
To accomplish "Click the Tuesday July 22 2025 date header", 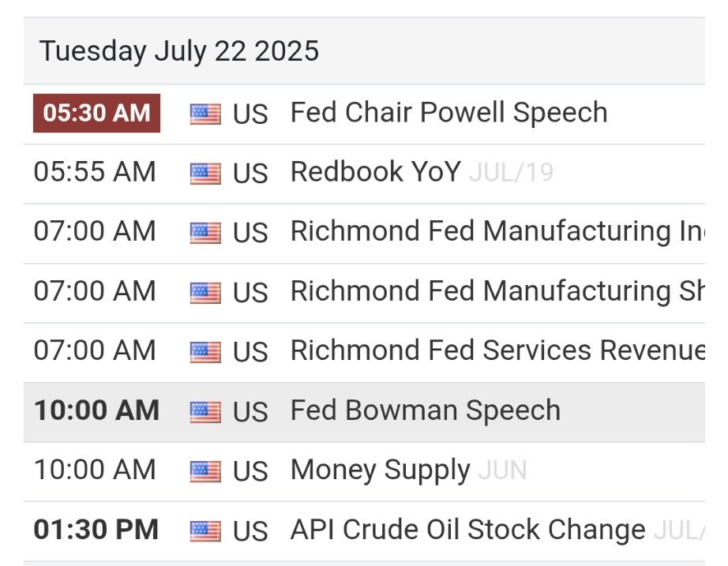I will [x=179, y=51].
